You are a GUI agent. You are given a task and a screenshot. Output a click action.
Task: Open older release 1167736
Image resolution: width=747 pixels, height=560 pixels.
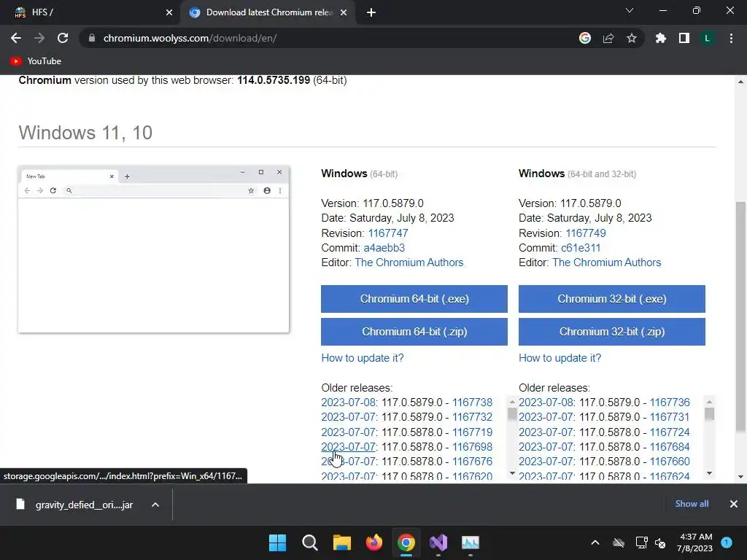(670, 402)
